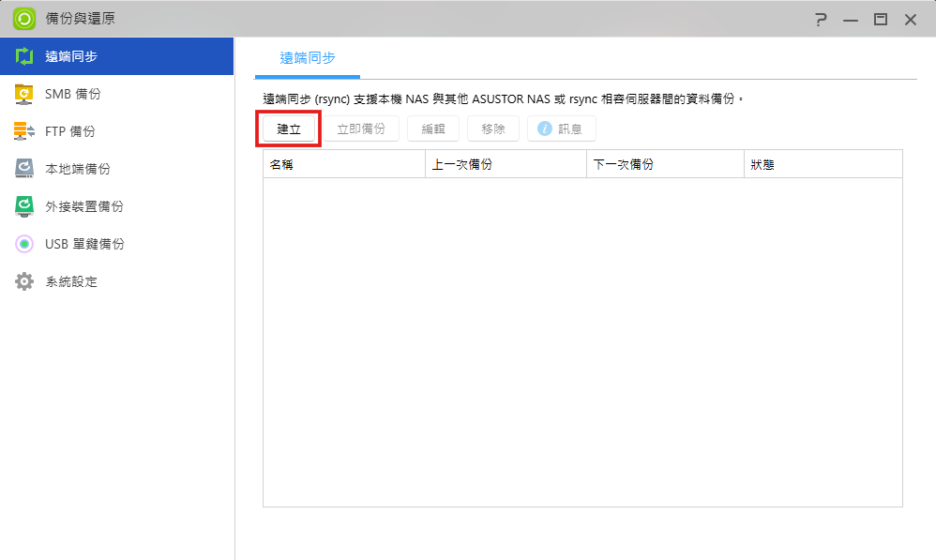Go to FTP 備份 section
Screen dimensions: 936x560
117,131
